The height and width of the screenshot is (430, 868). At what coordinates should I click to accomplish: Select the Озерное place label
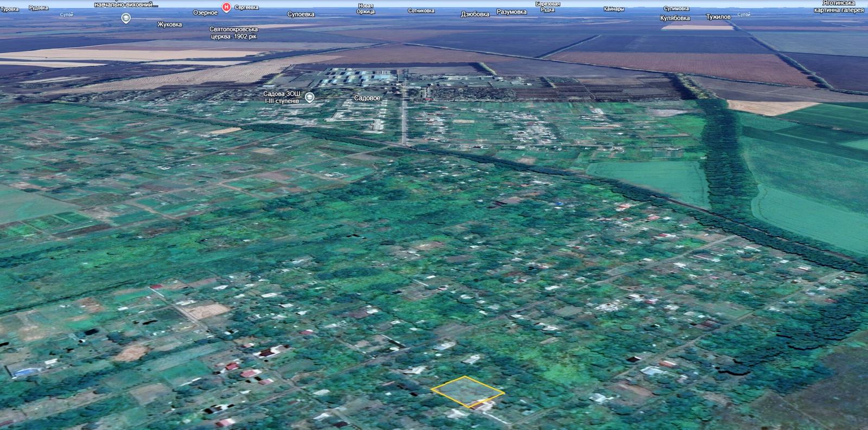point(205,13)
